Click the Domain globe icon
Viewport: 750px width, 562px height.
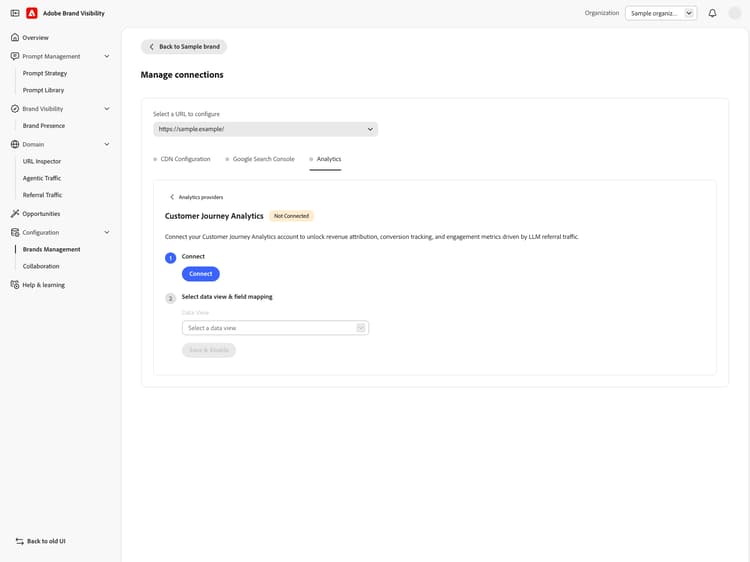coord(15,144)
